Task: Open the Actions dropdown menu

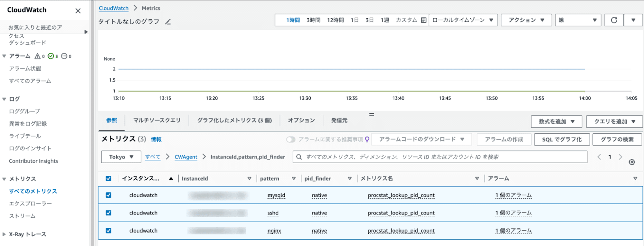Action: click(526, 20)
